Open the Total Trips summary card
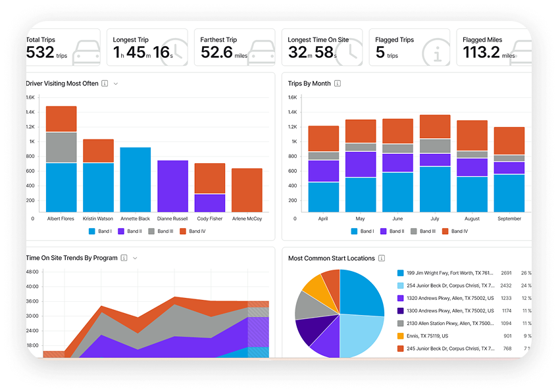Image resolution: width=558 pixels, height=392 pixels. pos(63,47)
